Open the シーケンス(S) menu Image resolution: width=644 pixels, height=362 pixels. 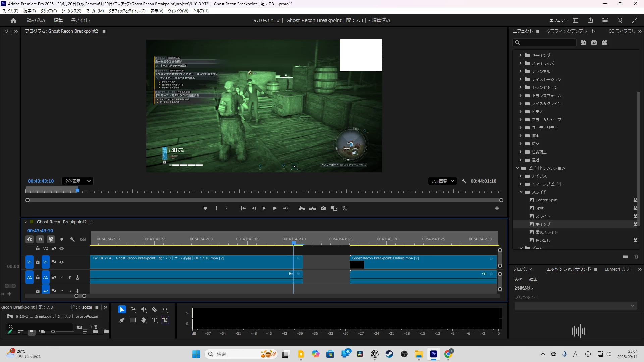(x=71, y=11)
